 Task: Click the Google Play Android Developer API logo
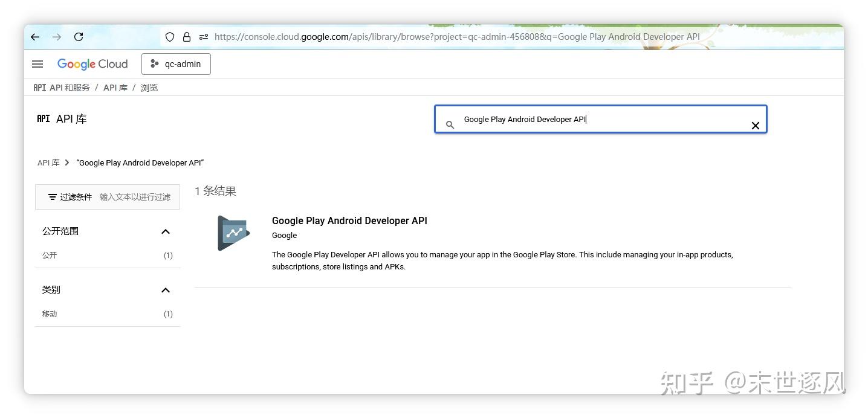(x=232, y=233)
